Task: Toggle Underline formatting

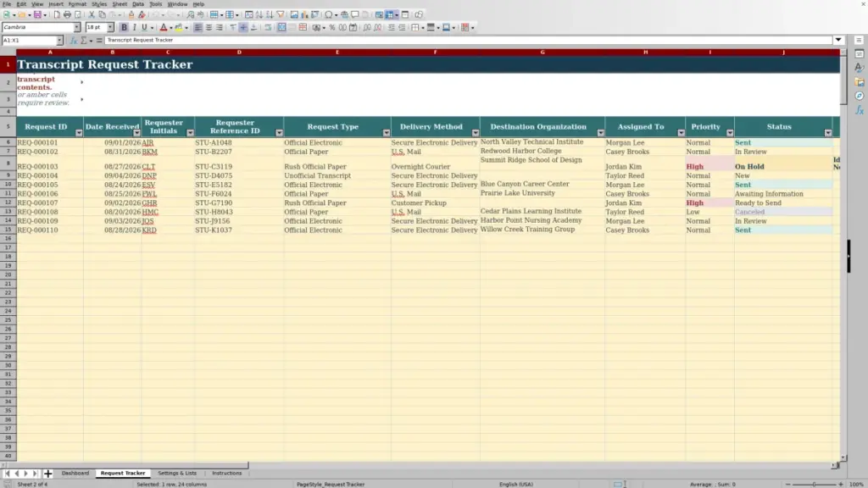Action: click(144, 27)
